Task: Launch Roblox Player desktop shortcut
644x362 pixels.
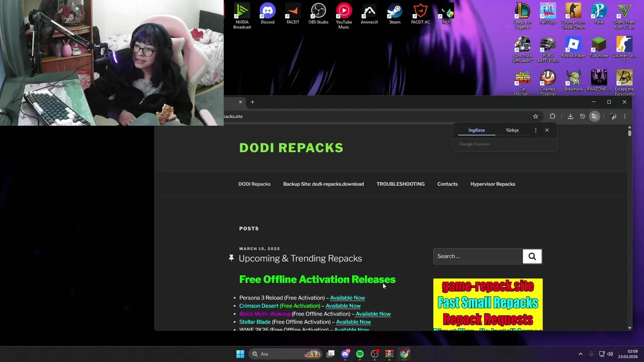Action: 573,48
